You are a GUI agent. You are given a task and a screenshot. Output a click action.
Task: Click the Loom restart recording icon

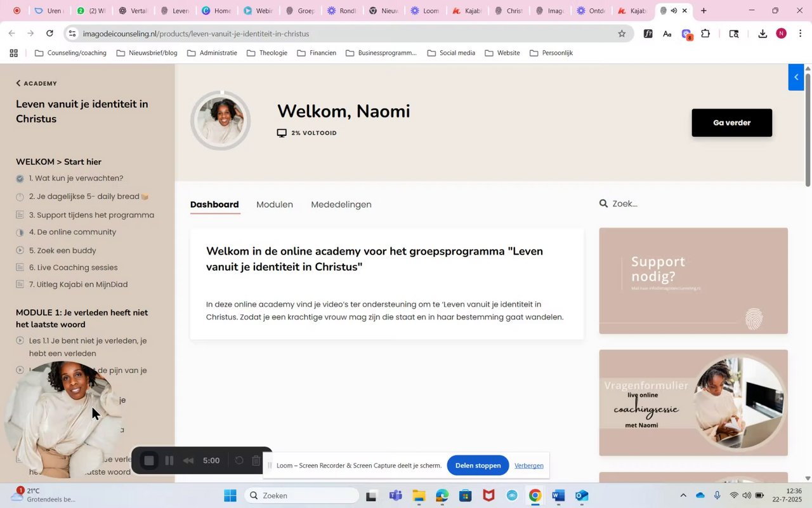click(239, 460)
